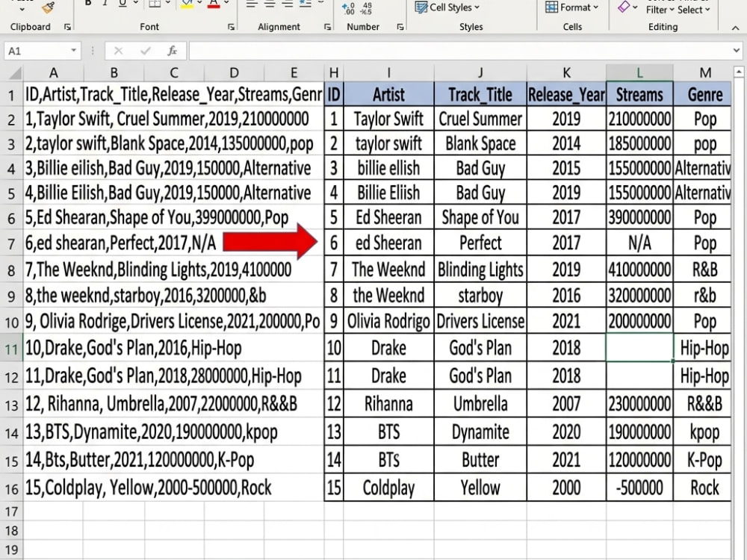
Task: Open the Cell Styles dropdown
Action: pos(477,7)
